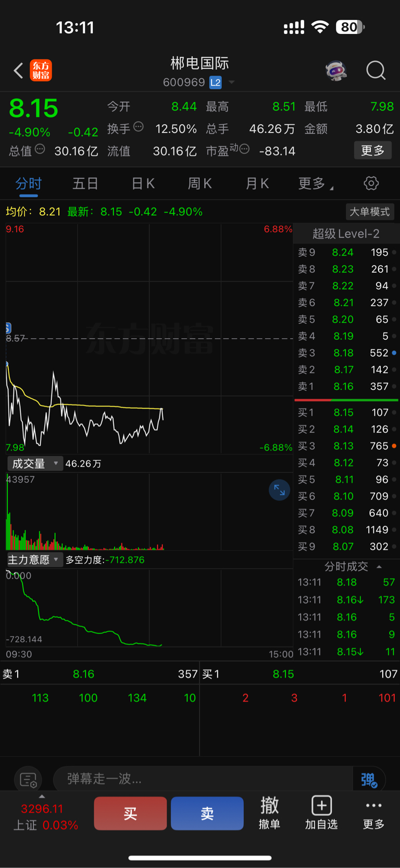This screenshot has width=400, height=868.
Task: Select the 买3 8.13 order row
Action: pos(346,446)
